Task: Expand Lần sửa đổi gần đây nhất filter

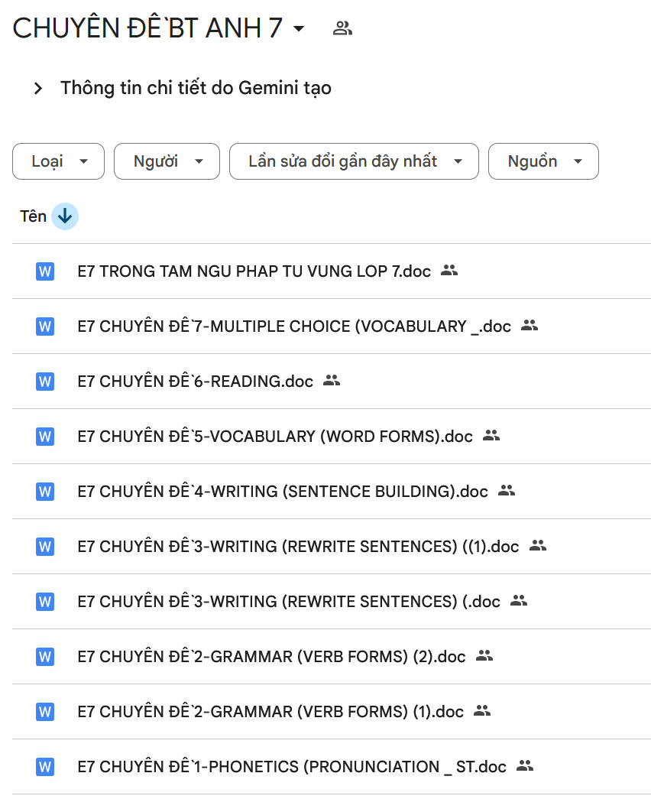Action: coord(354,161)
